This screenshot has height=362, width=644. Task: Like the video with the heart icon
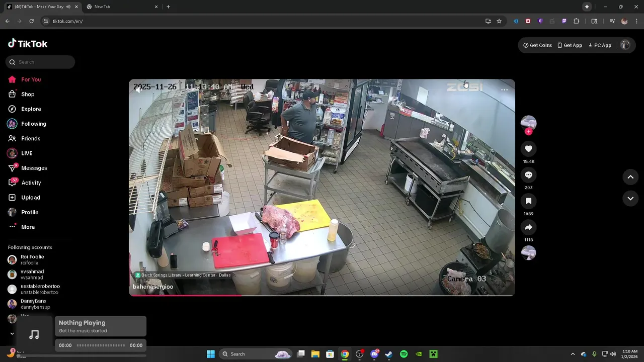[x=528, y=149]
